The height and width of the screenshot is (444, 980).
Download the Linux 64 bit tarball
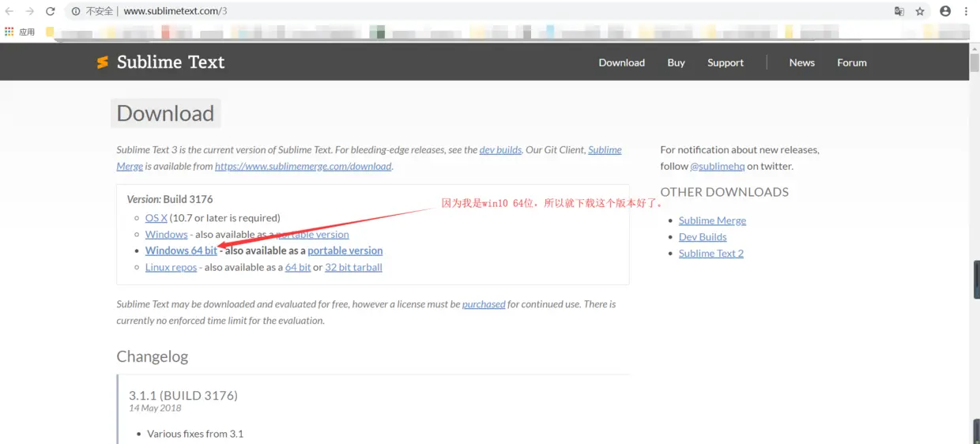(298, 267)
